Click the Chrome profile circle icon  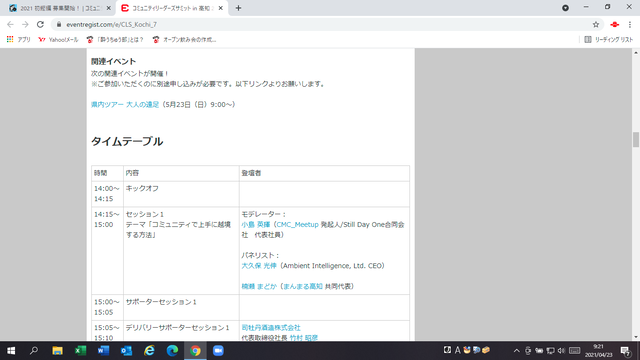[565, 8]
